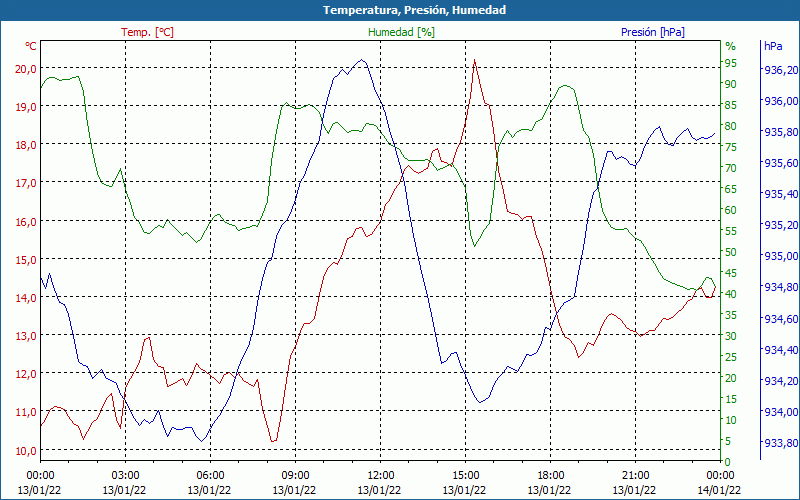Click the '14,0' temperature axis value
Image resolution: width=800 pixels, height=500 pixels.
click(26, 298)
